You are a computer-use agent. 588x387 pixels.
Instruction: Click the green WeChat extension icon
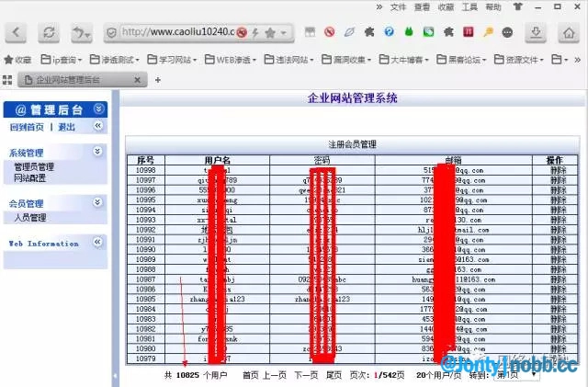pos(428,32)
